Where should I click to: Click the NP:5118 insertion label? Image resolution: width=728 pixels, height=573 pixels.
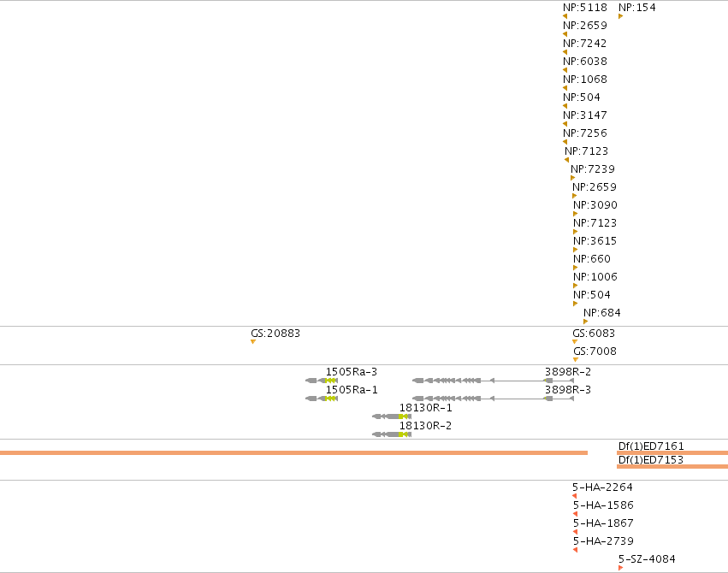(585, 8)
